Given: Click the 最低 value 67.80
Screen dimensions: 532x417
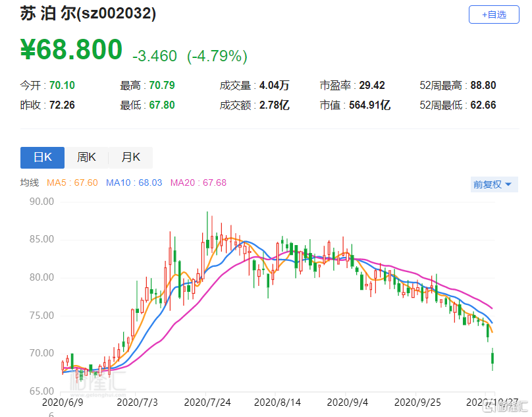Looking at the screenshot, I should [x=162, y=105].
